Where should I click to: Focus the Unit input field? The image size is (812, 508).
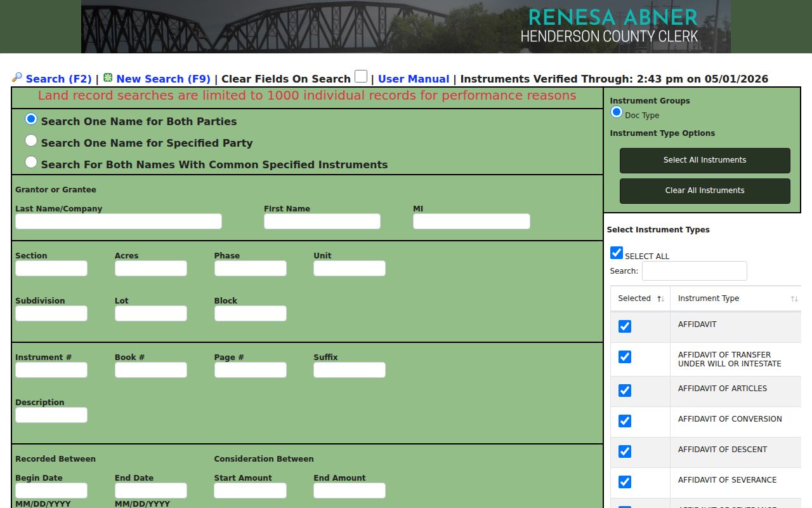click(x=350, y=268)
